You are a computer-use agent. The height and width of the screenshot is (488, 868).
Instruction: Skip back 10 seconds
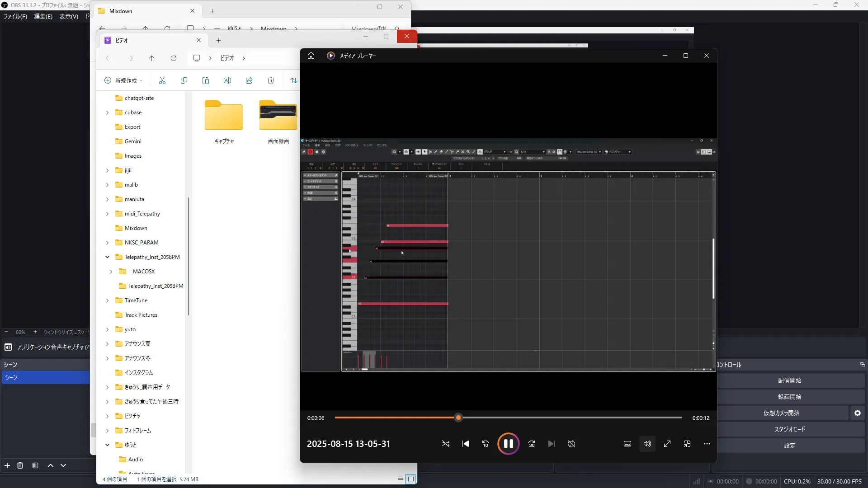click(x=486, y=444)
